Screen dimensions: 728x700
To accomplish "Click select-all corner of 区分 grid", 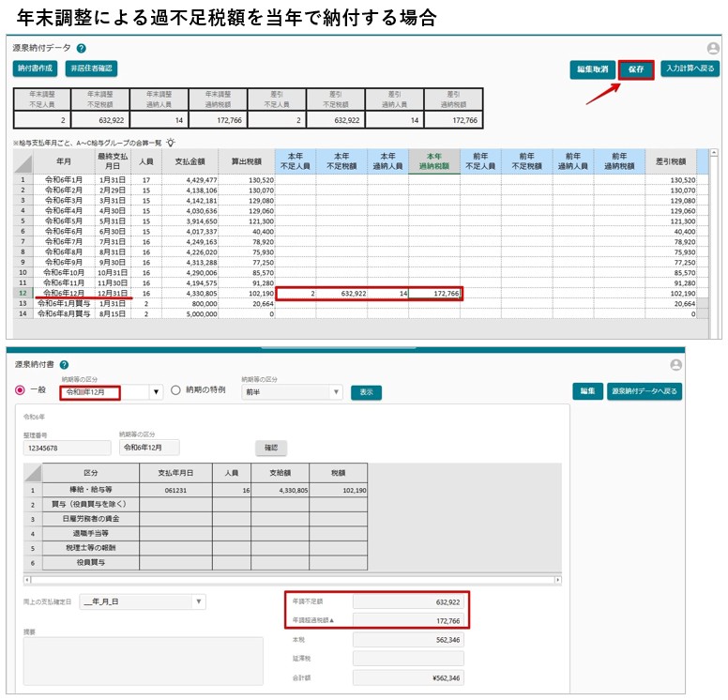I will click(x=33, y=473).
